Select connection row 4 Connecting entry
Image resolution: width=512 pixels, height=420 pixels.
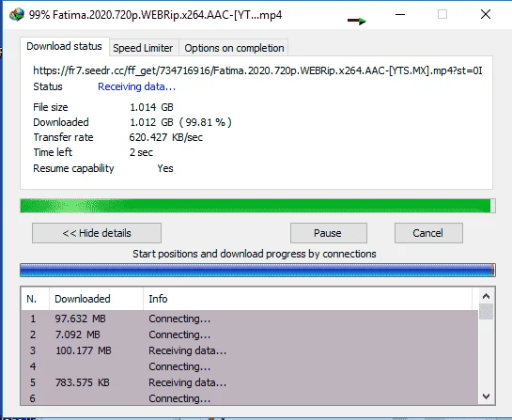coord(250,366)
